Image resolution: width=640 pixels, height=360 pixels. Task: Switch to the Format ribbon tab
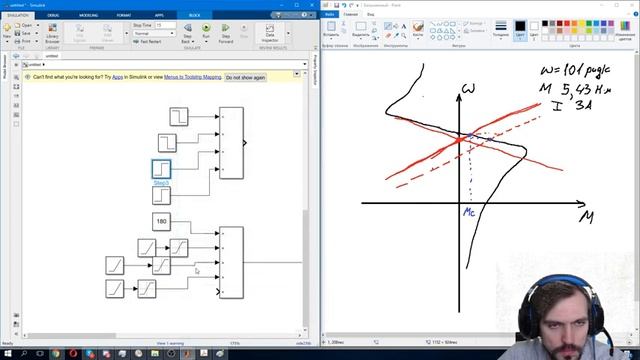124,15
